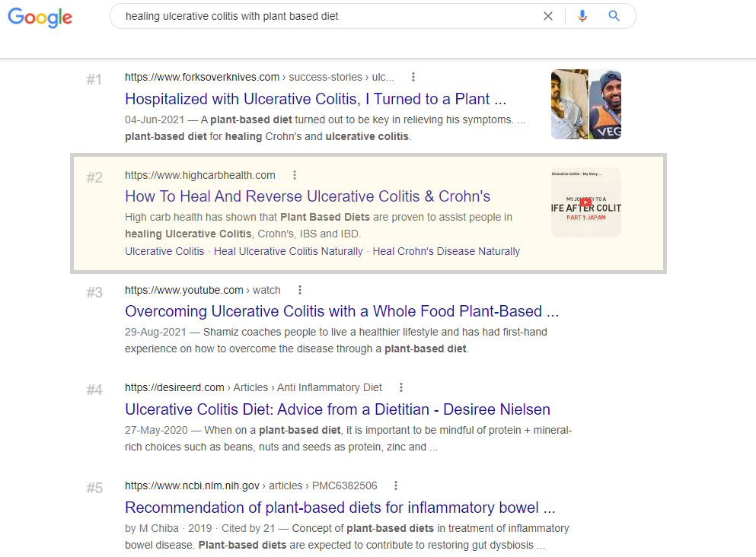Follow 'Heal Ulcerative Colitis Naturally' sitelink
Screen dimensions: 756x557
click(289, 252)
